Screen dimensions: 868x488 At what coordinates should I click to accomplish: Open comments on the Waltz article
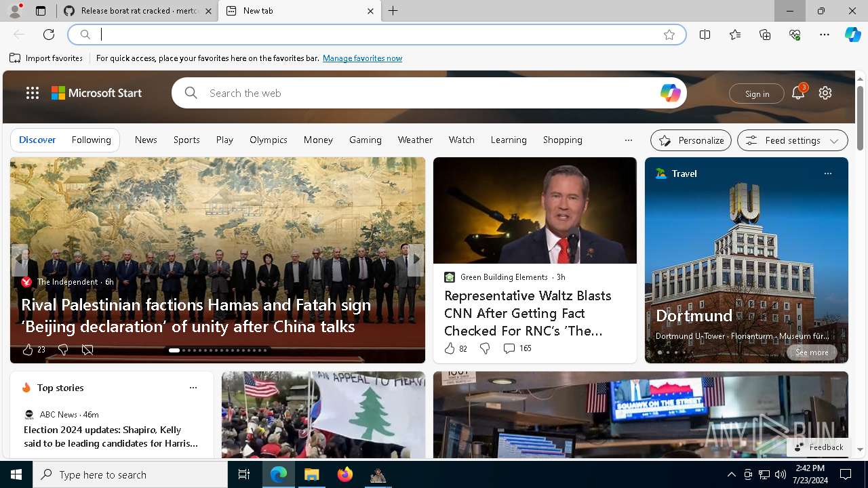tap(517, 348)
